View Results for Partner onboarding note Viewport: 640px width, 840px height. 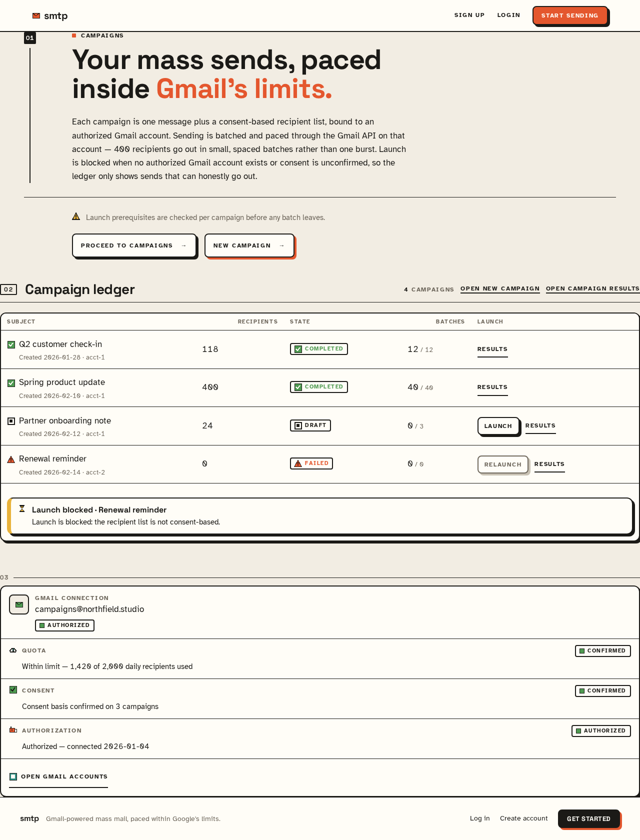pos(540,426)
